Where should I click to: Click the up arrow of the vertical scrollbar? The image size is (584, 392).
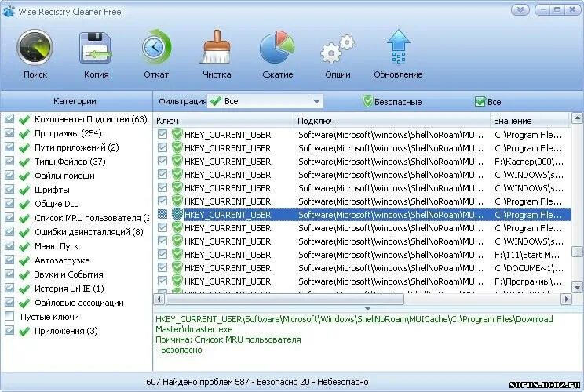coord(577,118)
